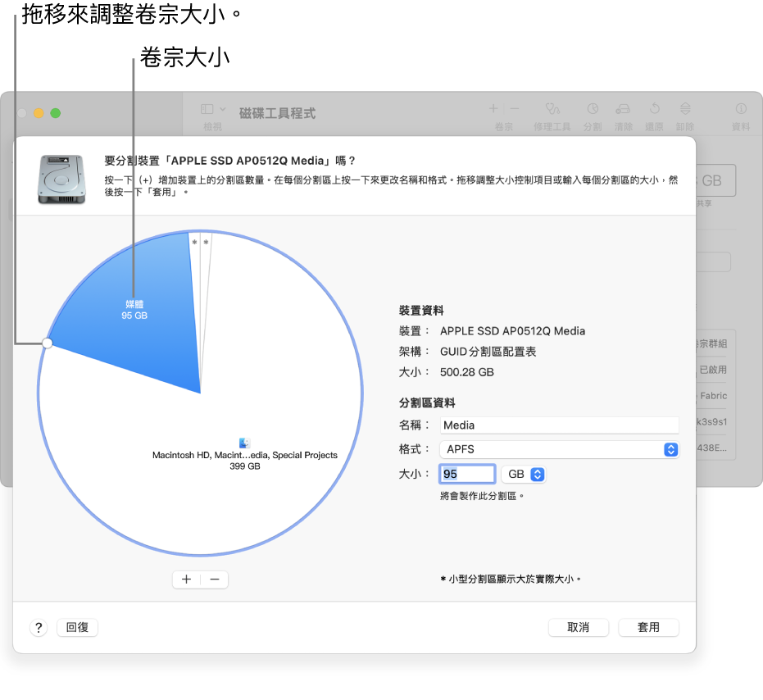Screen dimensions: 763x700
Task: Click the green zoom window button
Action: coord(56,113)
